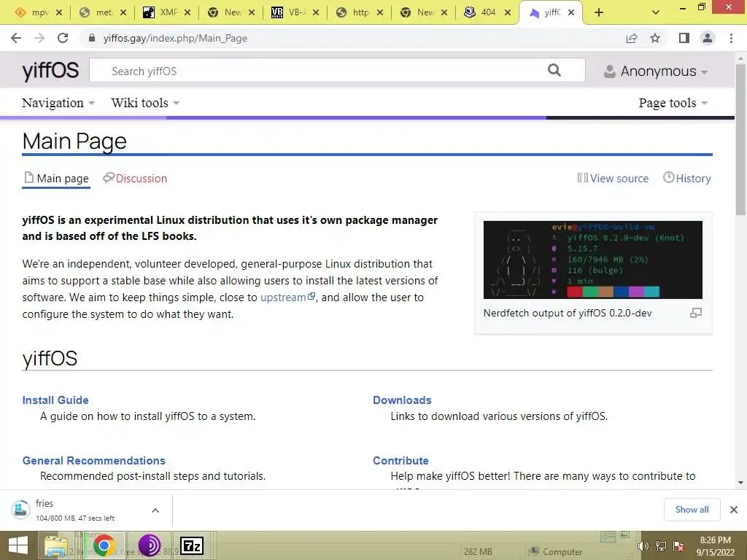Expand the Navigation menu

pyautogui.click(x=58, y=103)
